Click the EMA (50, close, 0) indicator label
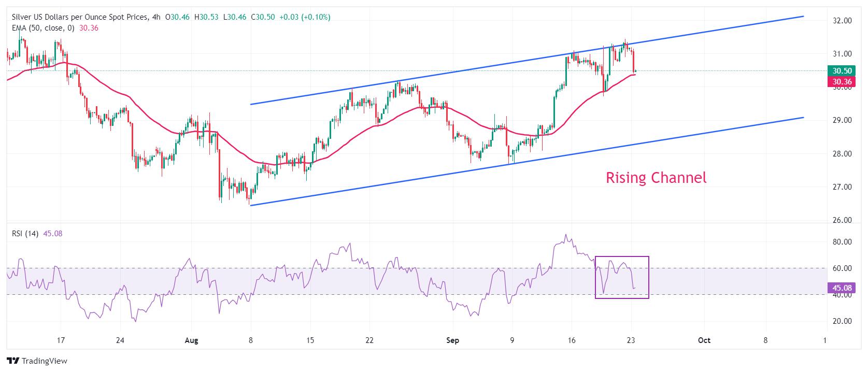The height and width of the screenshot is (372, 868). click(x=44, y=28)
